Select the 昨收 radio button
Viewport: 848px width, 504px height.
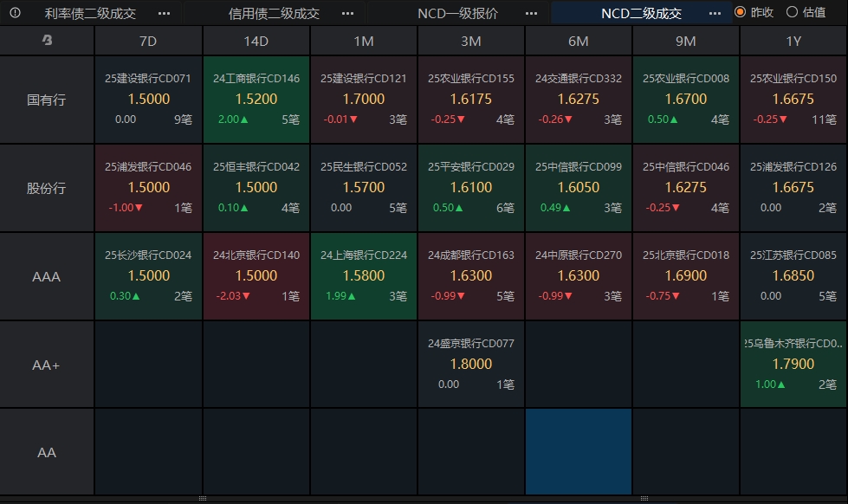(740, 13)
